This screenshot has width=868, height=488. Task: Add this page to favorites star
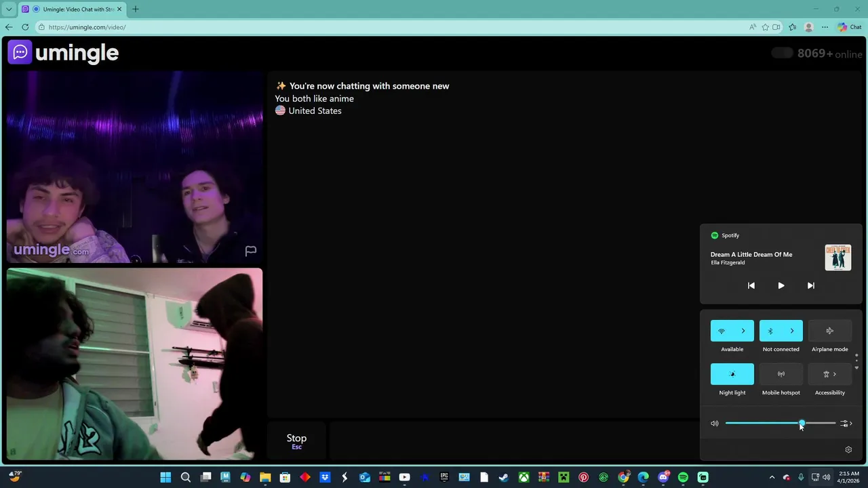(x=766, y=27)
